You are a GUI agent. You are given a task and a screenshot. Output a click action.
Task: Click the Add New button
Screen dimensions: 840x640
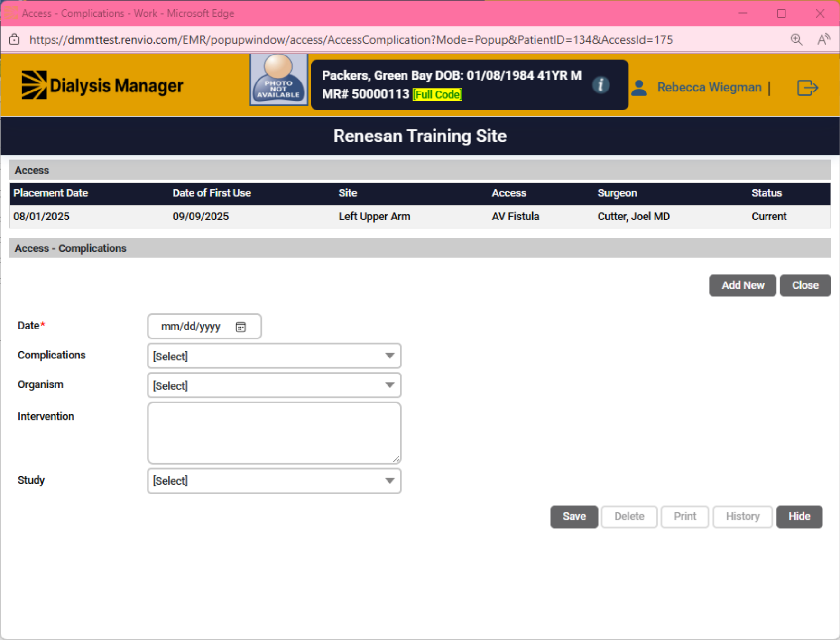point(742,285)
